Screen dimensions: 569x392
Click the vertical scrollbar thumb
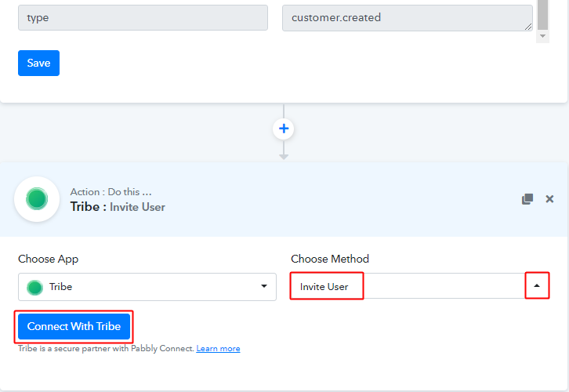[x=542, y=15]
